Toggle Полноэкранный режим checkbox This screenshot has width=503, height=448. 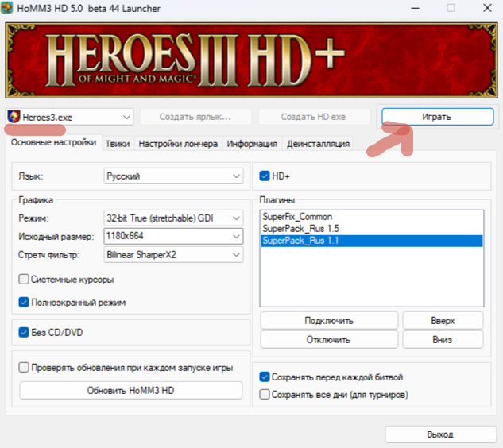tap(24, 303)
